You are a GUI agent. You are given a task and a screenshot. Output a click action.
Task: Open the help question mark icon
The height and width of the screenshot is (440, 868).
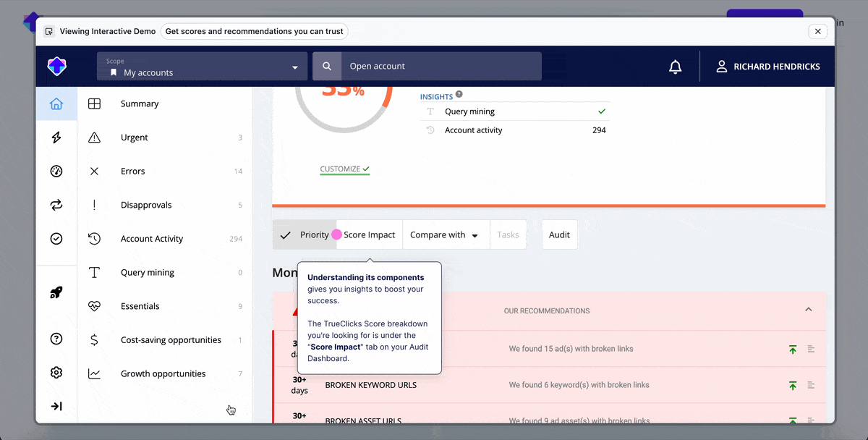coord(56,339)
